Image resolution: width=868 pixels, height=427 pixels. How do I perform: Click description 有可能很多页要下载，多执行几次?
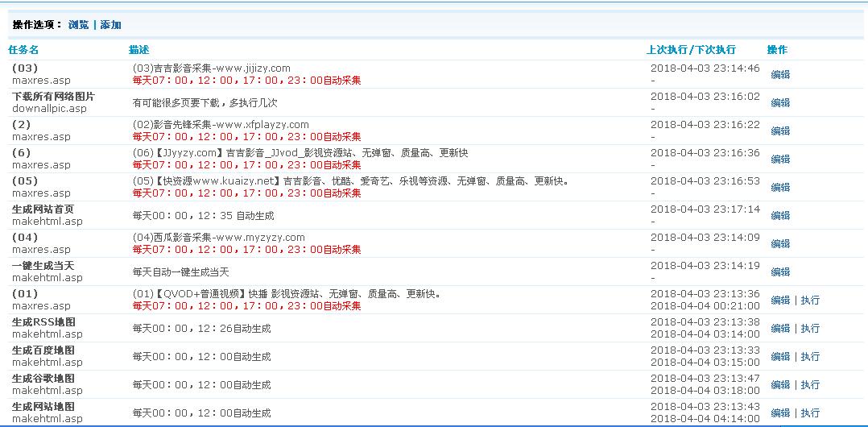click(205, 103)
